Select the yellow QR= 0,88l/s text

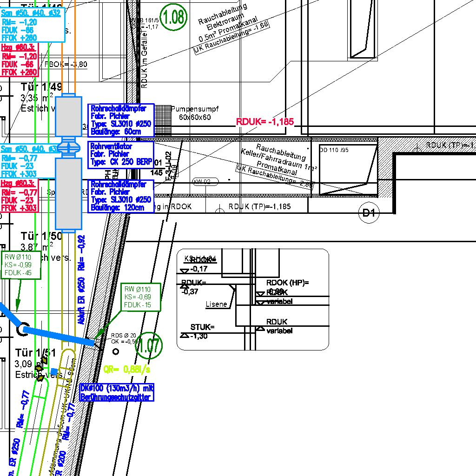coord(127,370)
